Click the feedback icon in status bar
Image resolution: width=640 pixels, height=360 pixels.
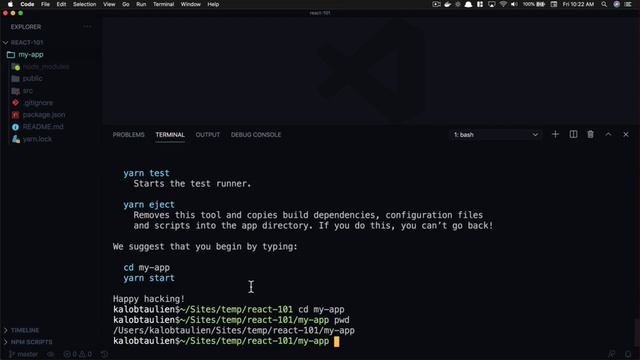point(611,354)
